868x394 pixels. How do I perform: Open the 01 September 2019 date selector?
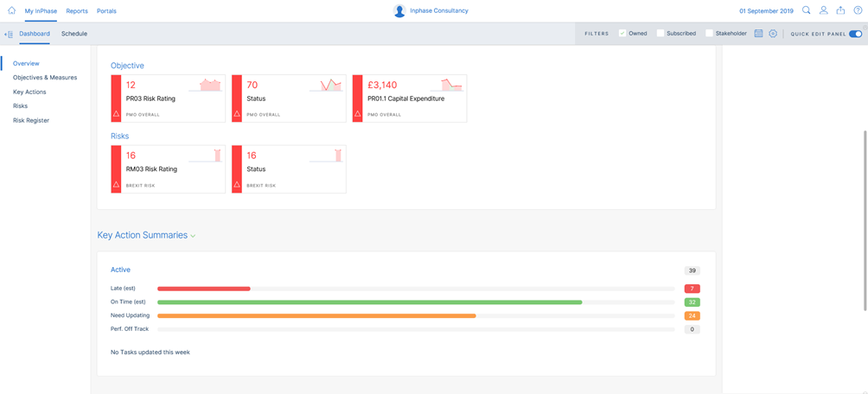(766, 11)
